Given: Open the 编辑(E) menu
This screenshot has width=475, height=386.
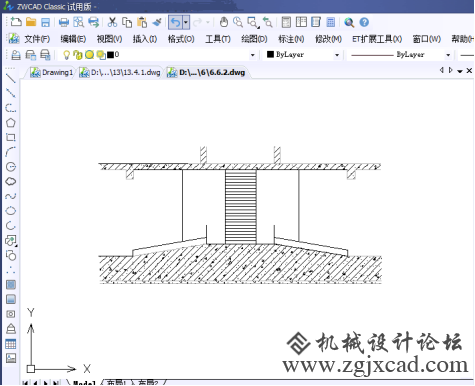Looking at the screenshot, I should point(73,39).
